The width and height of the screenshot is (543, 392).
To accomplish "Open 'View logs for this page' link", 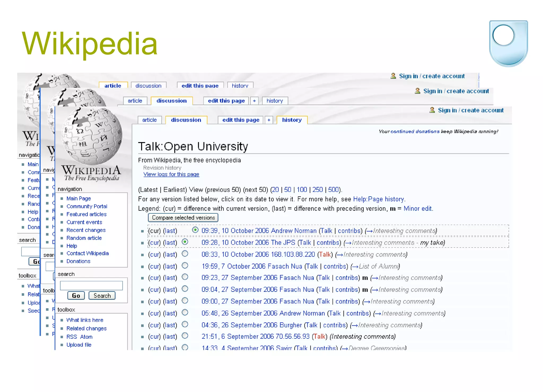I will pyautogui.click(x=171, y=174).
